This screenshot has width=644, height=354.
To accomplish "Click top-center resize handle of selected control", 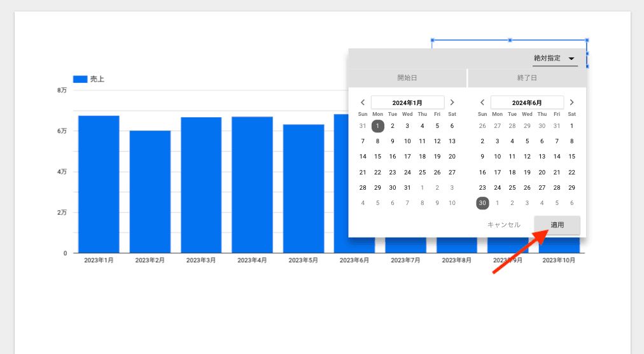I will [x=510, y=40].
